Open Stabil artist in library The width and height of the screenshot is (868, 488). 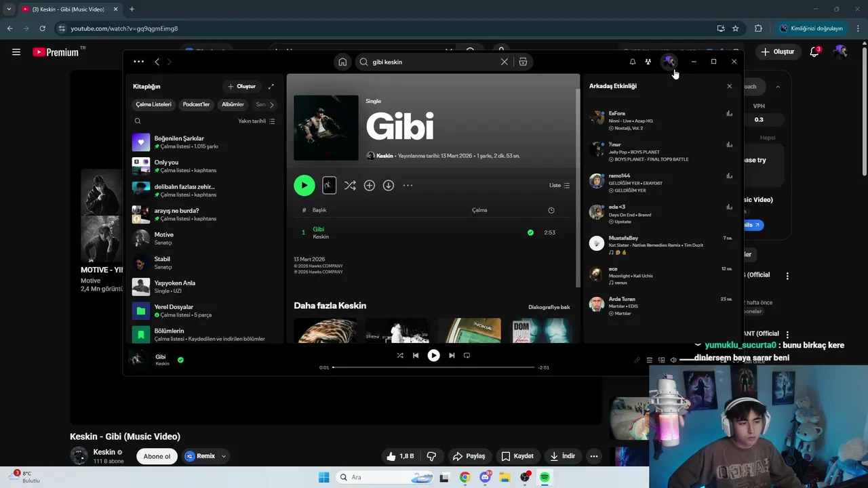203,262
